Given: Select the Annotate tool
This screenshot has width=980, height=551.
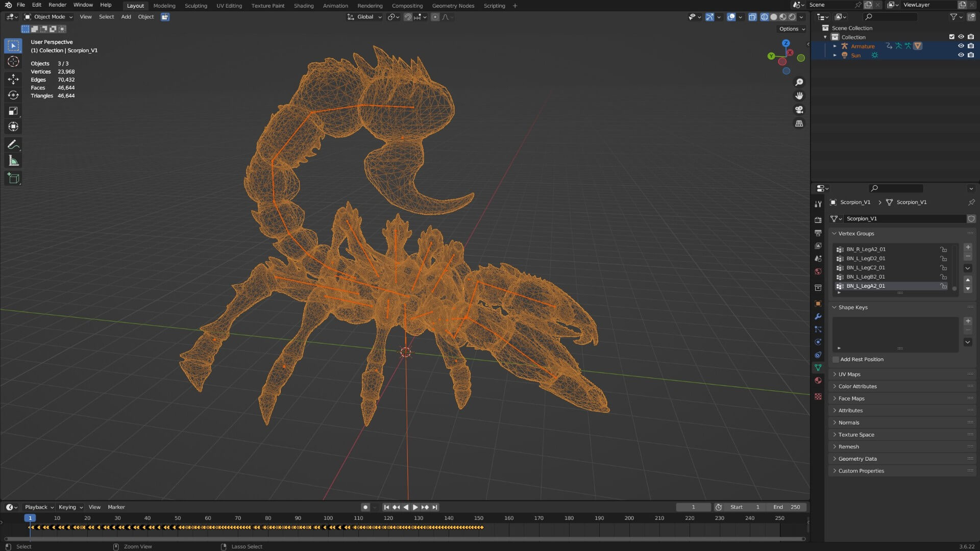Looking at the screenshot, I should coord(13,145).
